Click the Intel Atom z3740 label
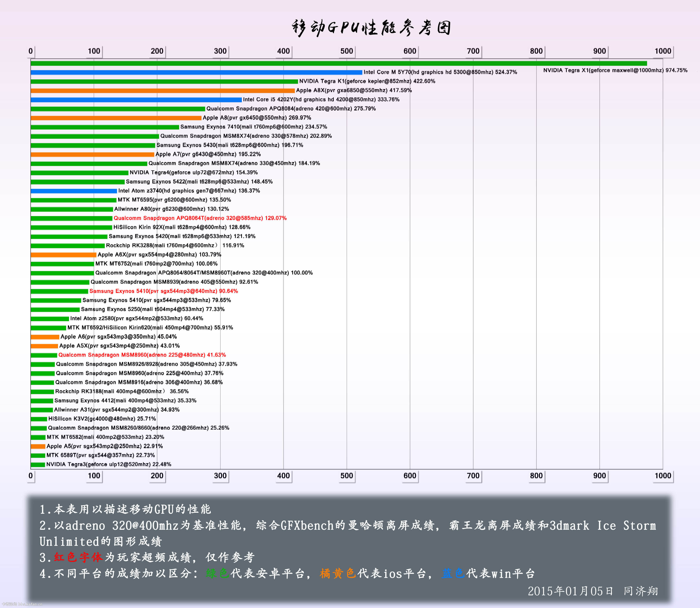The width and height of the screenshot is (700, 608). [189, 191]
